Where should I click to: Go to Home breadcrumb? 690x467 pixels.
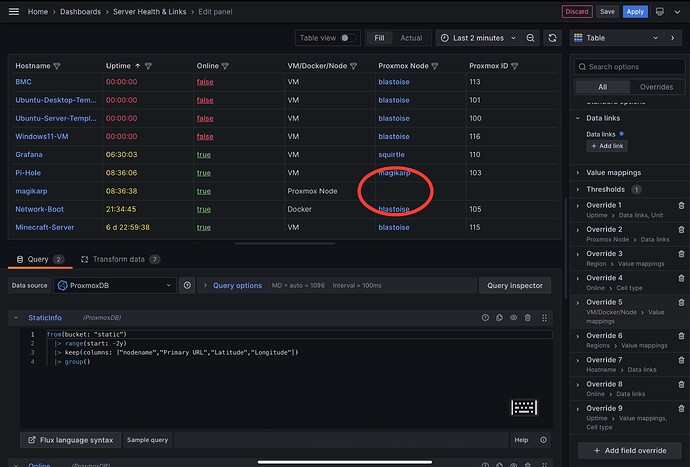coord(38,11)
